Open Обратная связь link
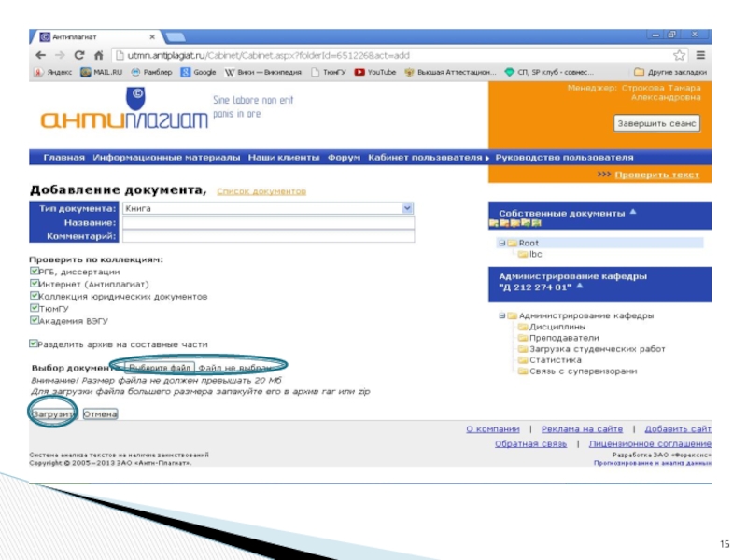The height and width of the screenshot is (560, 747). 530,443
